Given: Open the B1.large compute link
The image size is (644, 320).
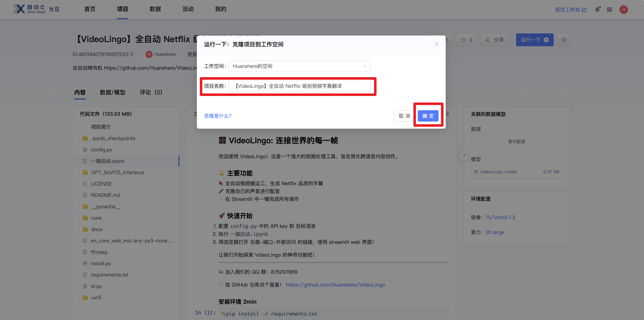Looking at the screenshot, I should (494, 232).
